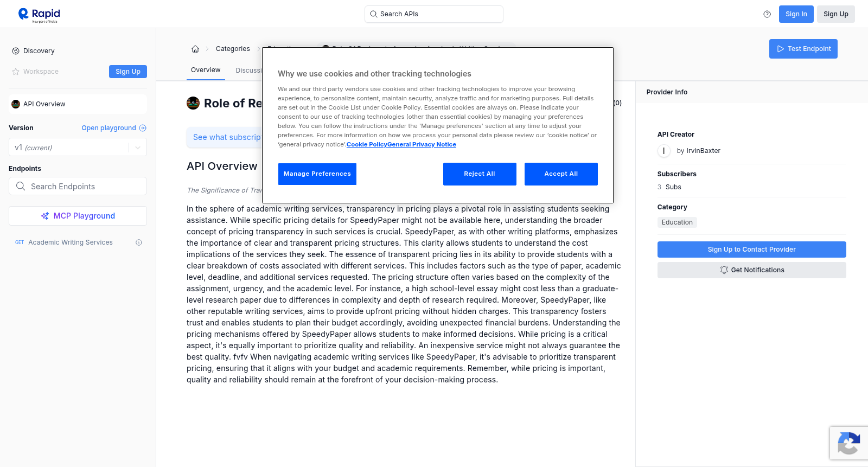The height and width of the screenshot is (467, 868).
Task: Click Sign Up next to Workspace
Action: [x=128, y=72]
